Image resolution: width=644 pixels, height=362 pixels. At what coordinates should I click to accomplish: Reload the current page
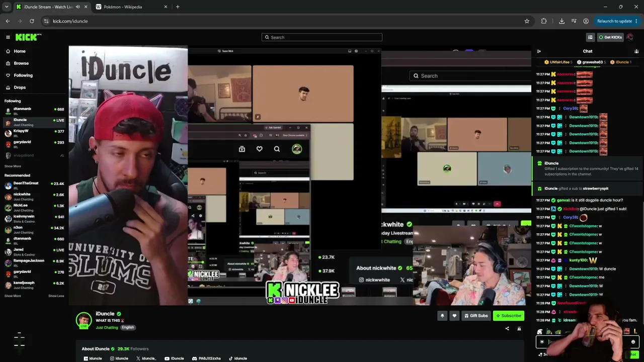point(32,21)
